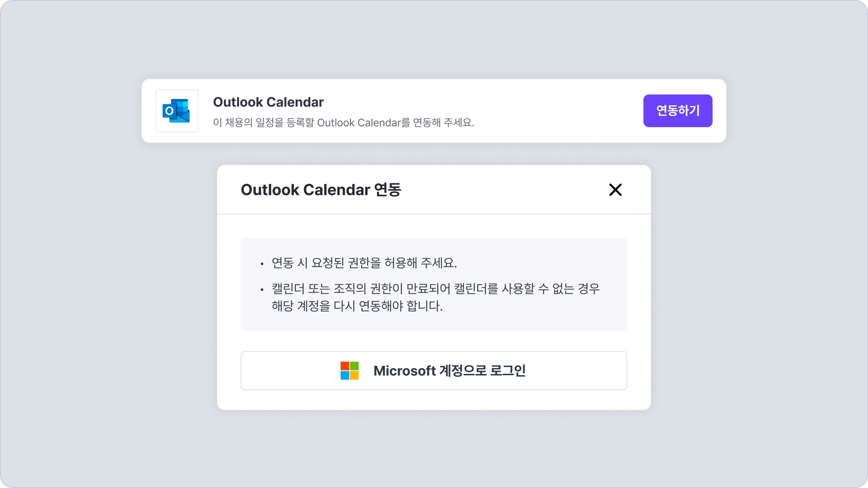Click the line 해당 계정을 다시 연동해야 합니다
The height and width of the screenshot is (488, 868).
point(357,306)
